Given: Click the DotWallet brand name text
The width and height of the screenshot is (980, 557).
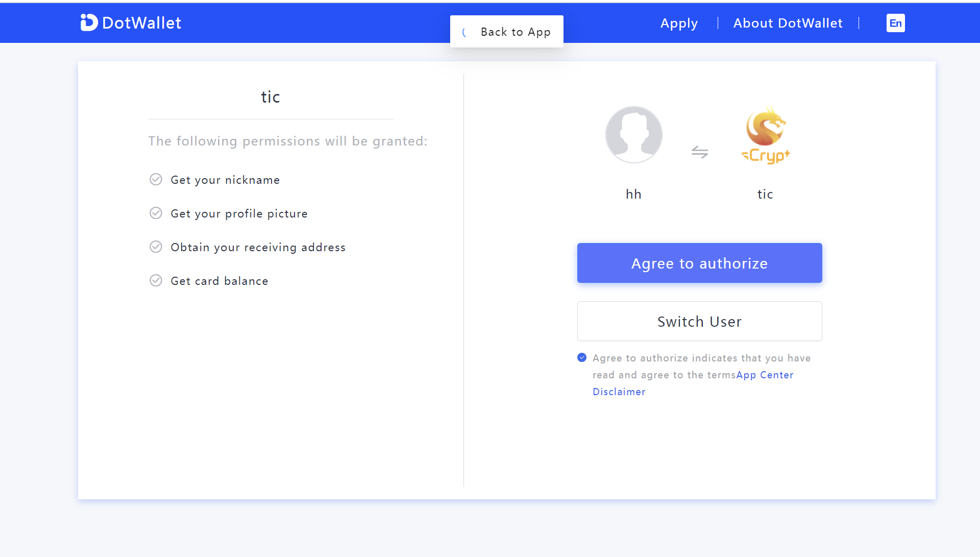Looking at the screenshot, I should [x=141, y=23].
